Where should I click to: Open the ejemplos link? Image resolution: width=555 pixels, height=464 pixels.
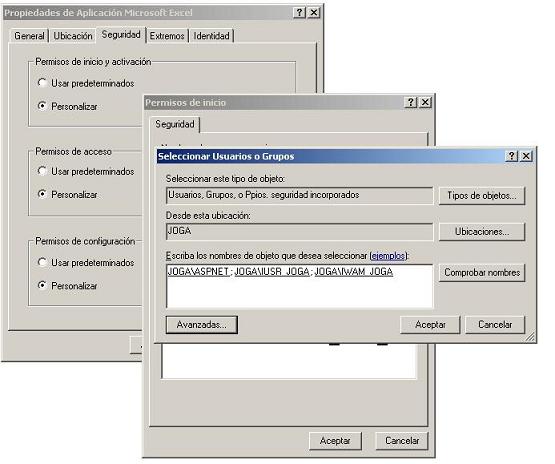click(x=388, y=256)
